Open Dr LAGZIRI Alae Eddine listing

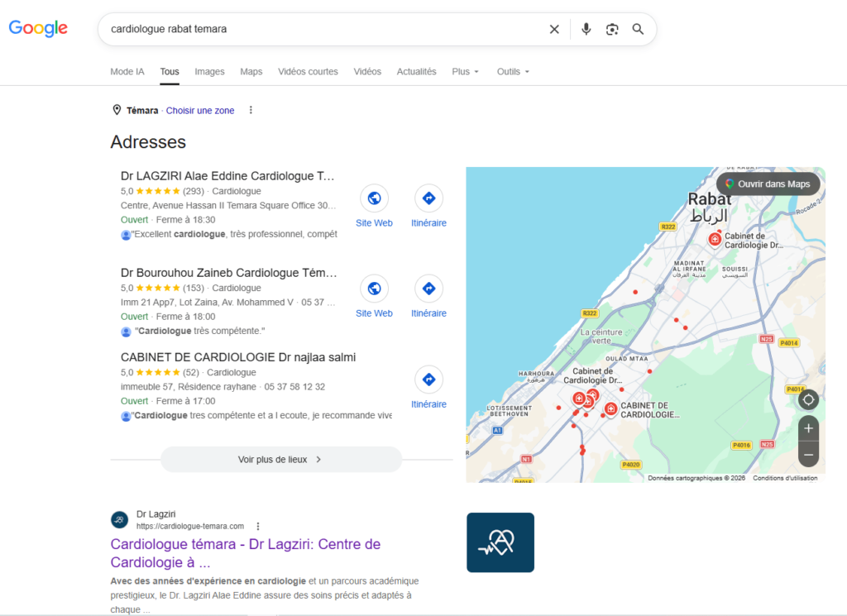point(227,176)
